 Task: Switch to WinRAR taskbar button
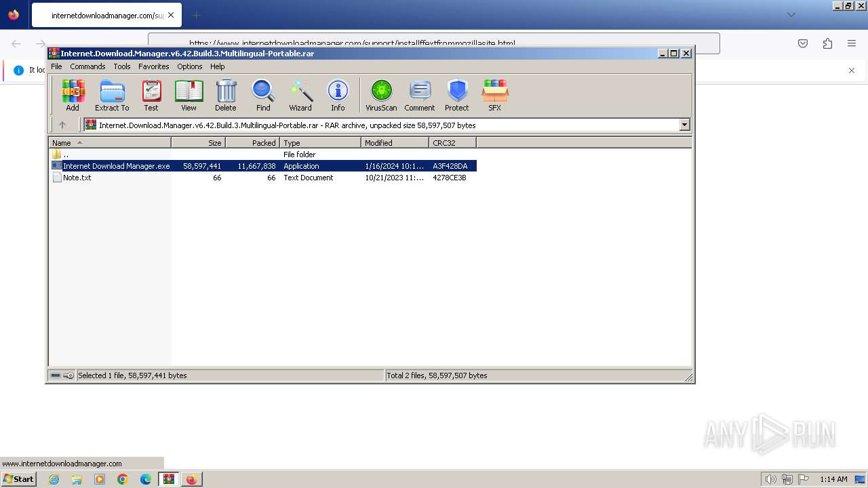pyautogui.click(x=169, y=479)
